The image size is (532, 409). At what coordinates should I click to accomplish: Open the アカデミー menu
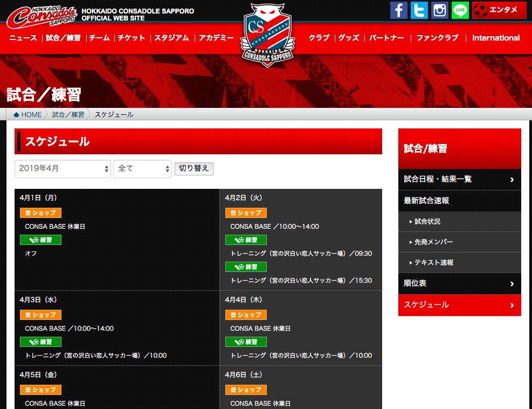coord(216,38)
